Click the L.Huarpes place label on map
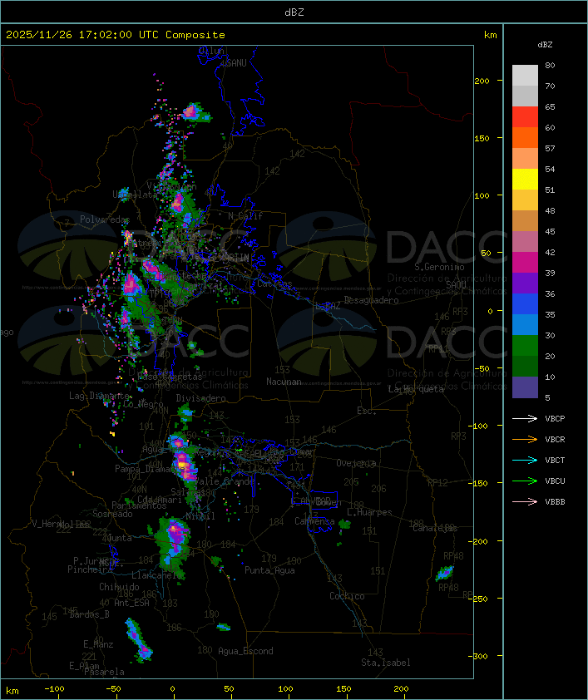This screenshot has width=588, height=700. click(369, 512)
